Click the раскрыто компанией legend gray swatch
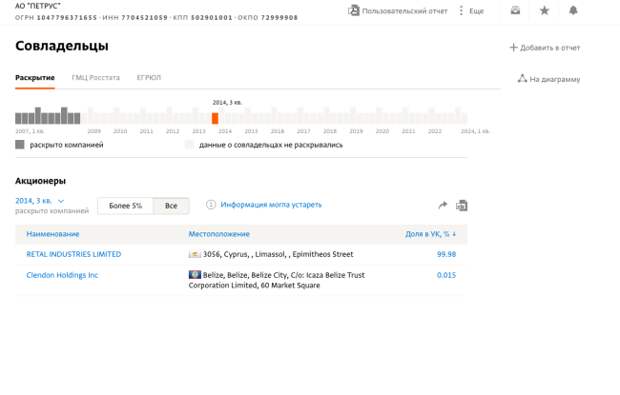The height and width of the screenshot is (395, 620). click(x=20, y=145)
